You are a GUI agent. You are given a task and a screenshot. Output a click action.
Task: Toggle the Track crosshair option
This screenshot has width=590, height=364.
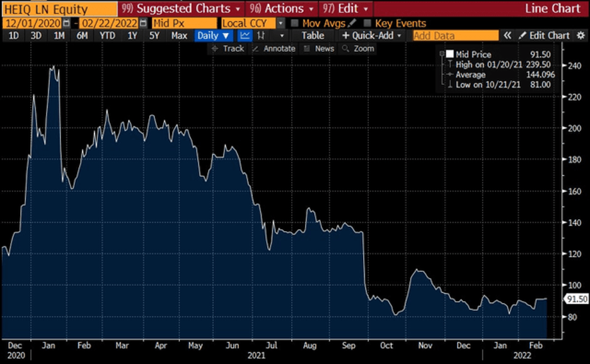(228, 48)
